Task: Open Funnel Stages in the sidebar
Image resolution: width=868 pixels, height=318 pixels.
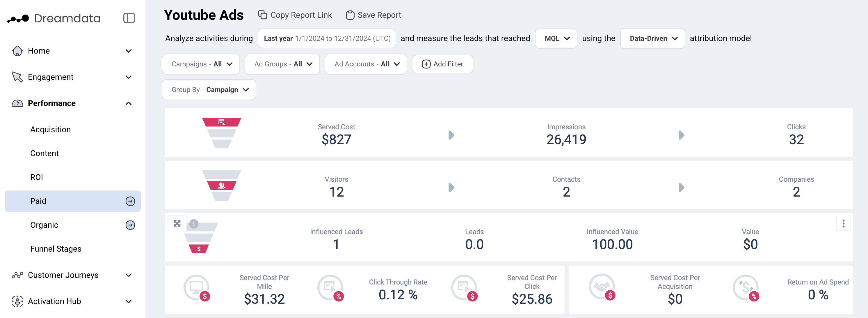Action: pos(56,249)
